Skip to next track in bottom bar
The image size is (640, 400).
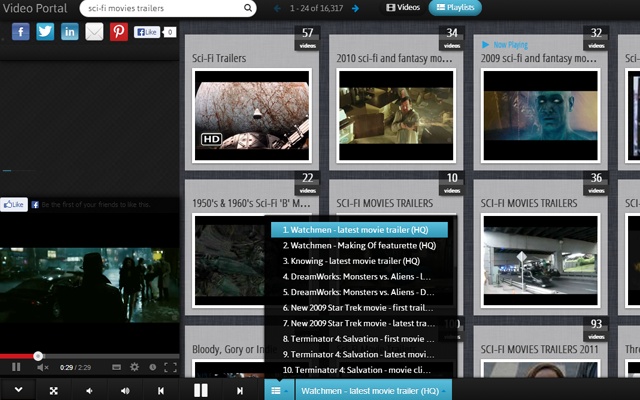(x=240, y=390)
